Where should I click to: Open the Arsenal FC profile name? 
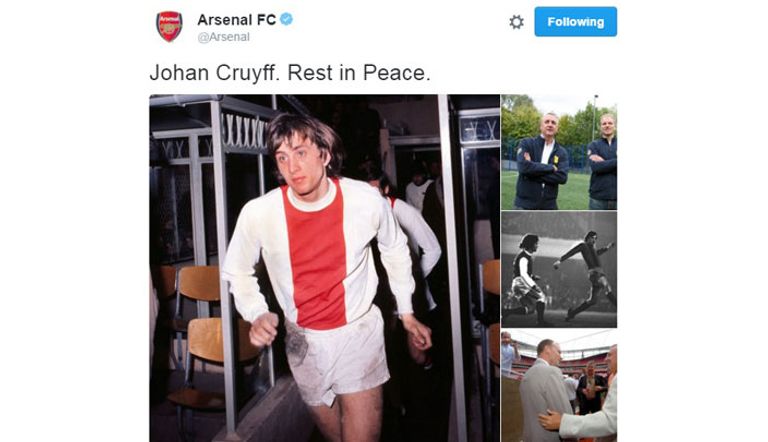pos(237,20)
